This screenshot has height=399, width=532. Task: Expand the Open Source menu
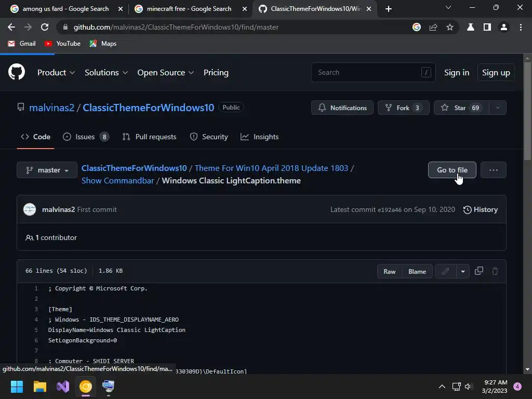pyautogui.click(x=166, y=73)
